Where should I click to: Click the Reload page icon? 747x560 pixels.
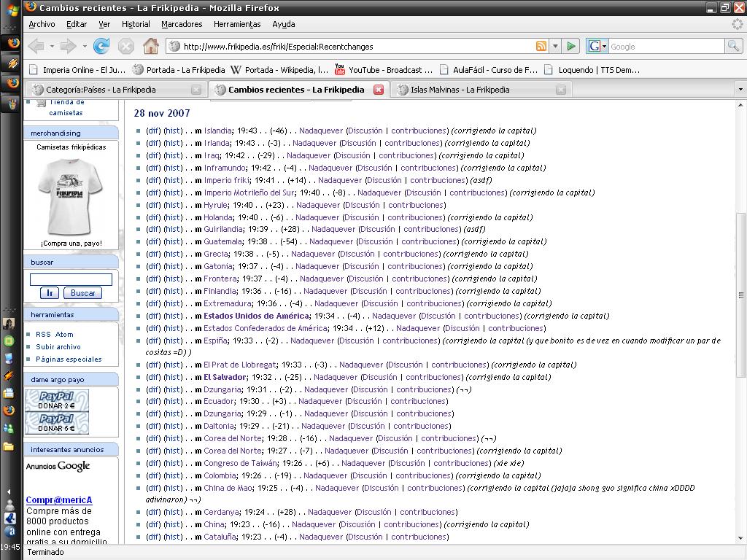[101, 47]
